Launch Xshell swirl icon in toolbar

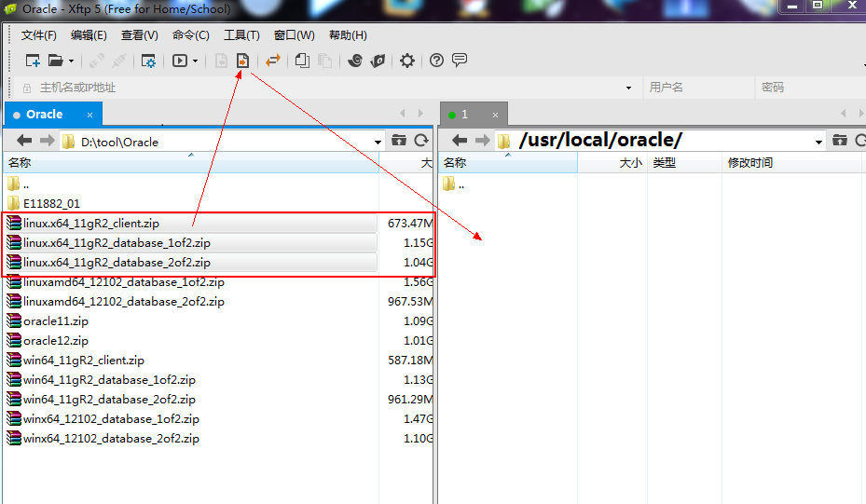pos(355,61)
